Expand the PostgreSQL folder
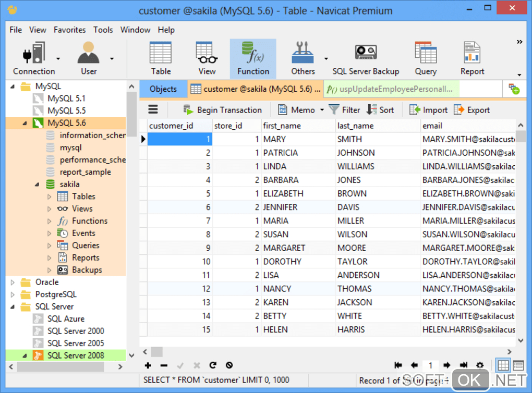532x393 pixels. (x=13, y=294)
